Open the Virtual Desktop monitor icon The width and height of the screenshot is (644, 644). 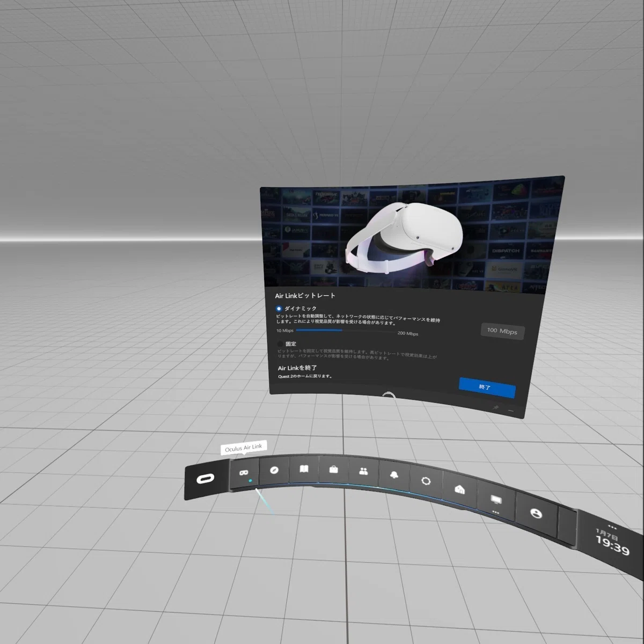coord(496,501)
